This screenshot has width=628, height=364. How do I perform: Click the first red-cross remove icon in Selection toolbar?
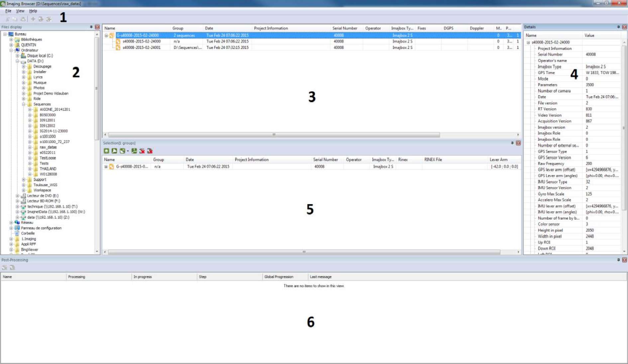click(142, 151)
